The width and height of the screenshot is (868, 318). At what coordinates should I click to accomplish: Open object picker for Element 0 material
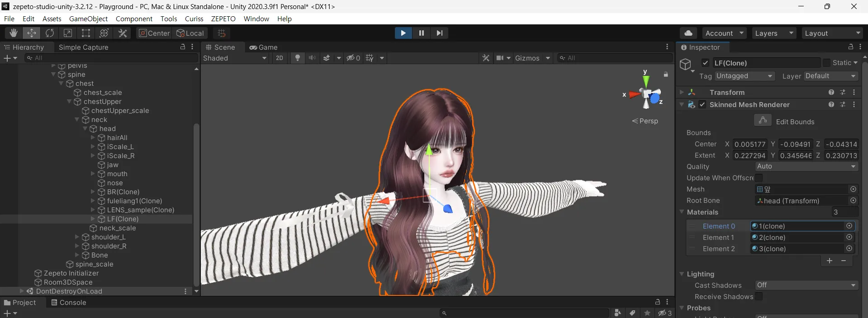849,226
